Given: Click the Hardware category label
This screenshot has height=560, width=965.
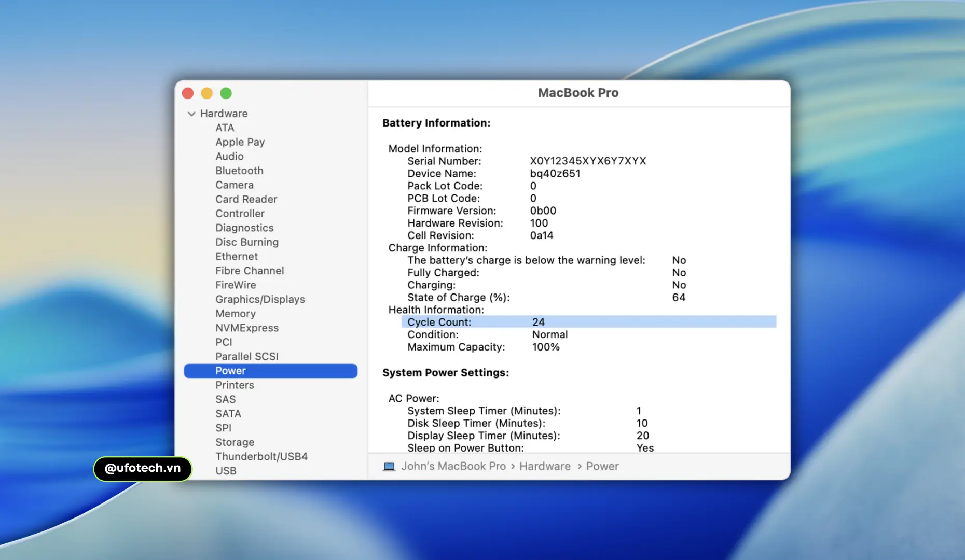Looking at the screenshot, I should click(x=224, y=114).
